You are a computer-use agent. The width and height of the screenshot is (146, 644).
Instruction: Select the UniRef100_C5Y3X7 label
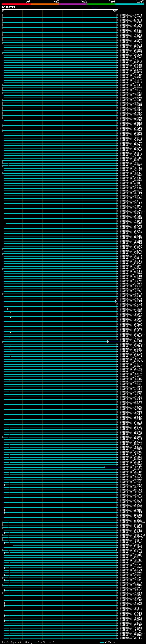(x=131, y=324)
